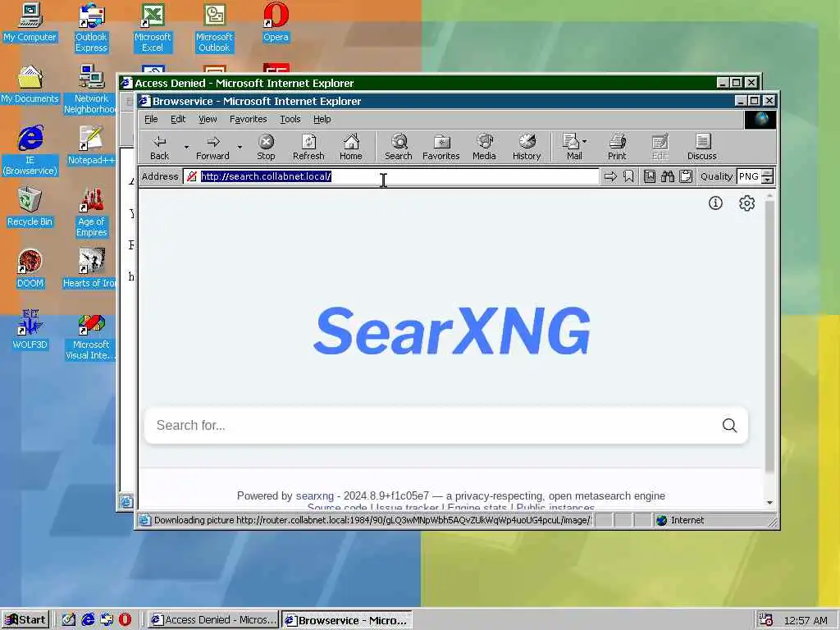Open the Media toolbar button

(x=484, y=147)
